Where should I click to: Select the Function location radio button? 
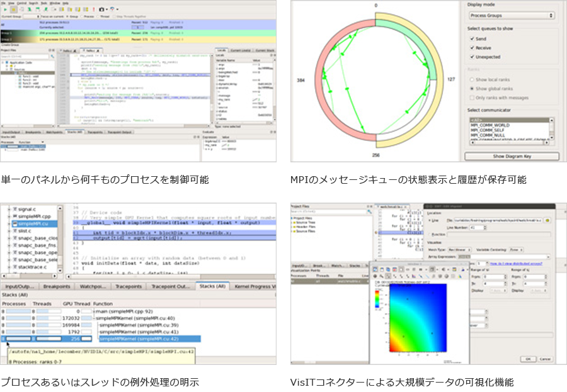(430, 235)
